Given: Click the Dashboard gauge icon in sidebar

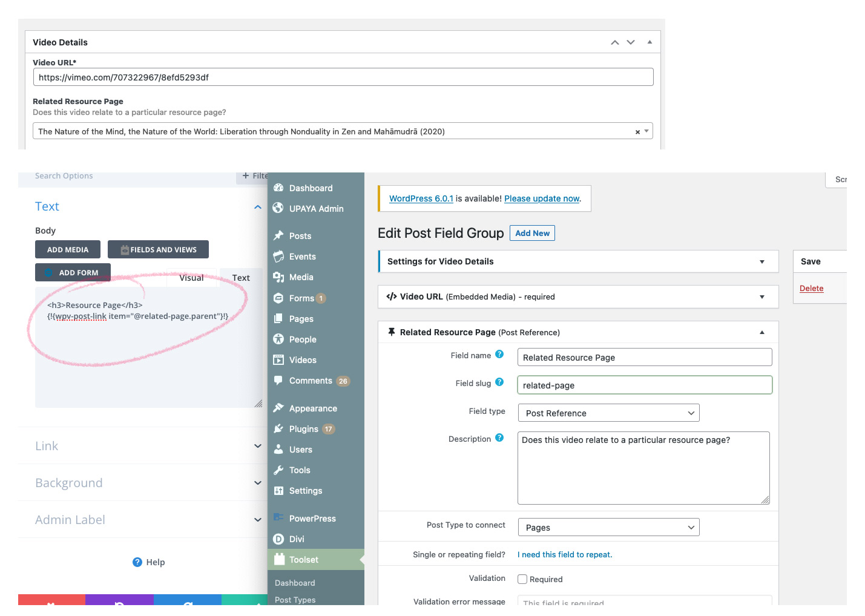Looking at the screenshot, I should tap(278, 188).
